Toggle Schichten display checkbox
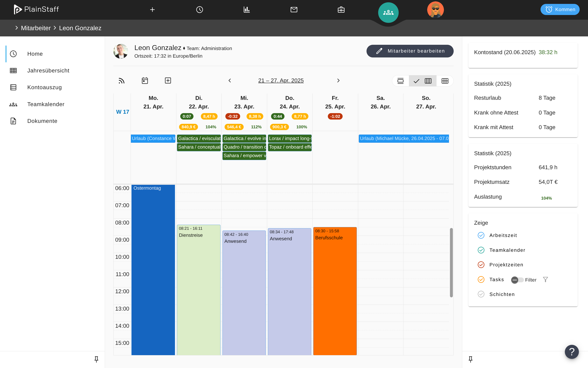The image size is (588, 368). pos(481,294)
